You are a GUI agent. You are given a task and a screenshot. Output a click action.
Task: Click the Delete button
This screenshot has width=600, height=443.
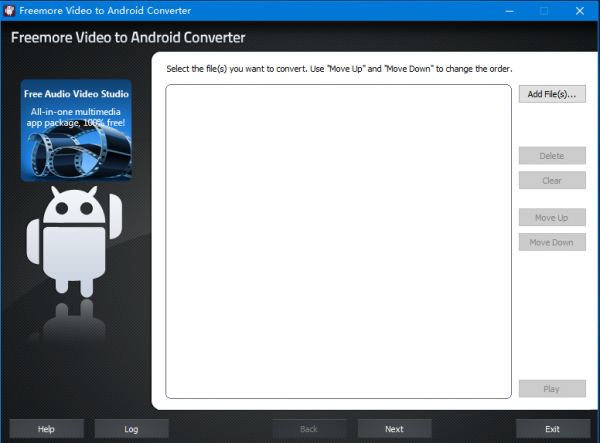[x=552, y=156]
